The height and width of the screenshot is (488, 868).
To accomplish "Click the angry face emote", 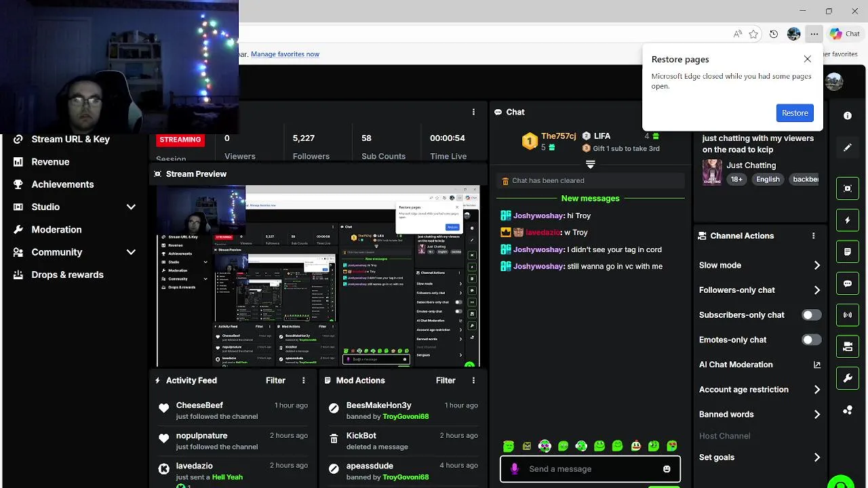I will pyautogui.click(x=527, y=446).
